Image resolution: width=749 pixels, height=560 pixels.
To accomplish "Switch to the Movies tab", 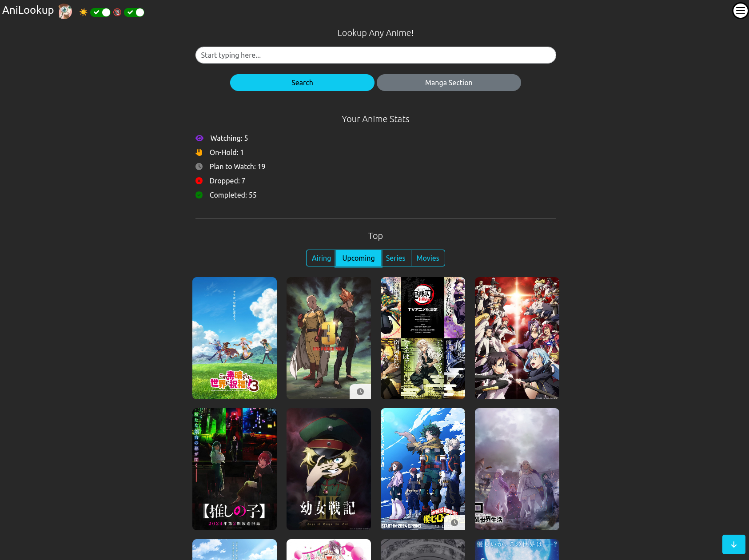I will (x=428, y=258).
